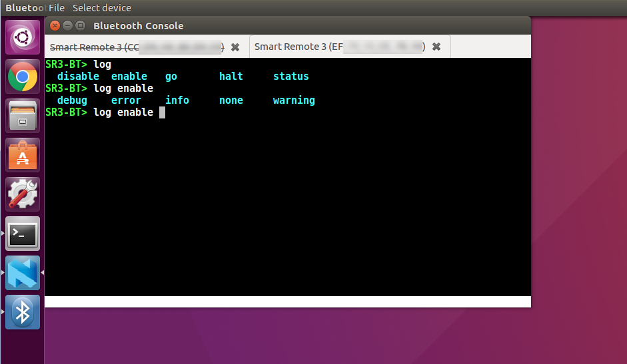The height and width of the screenshot is (364, 627).
Task: Open the Ubuntu dash launcher icon
Action: 23,37
